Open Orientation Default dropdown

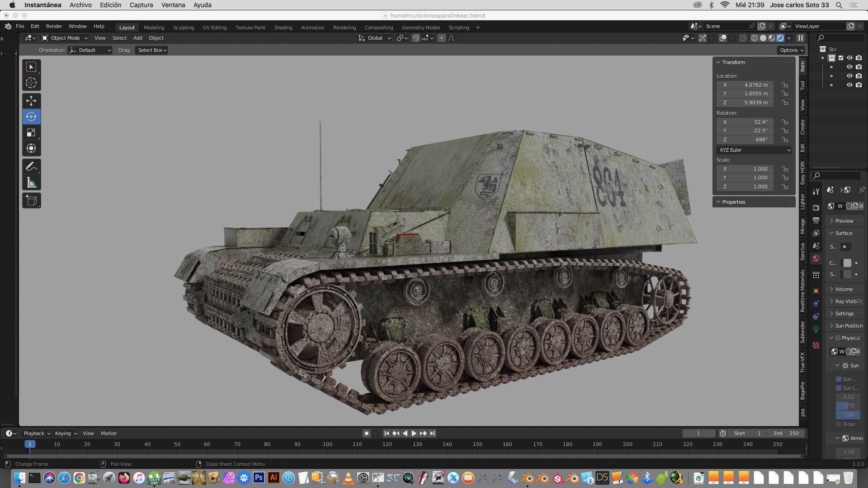[90, 50]
